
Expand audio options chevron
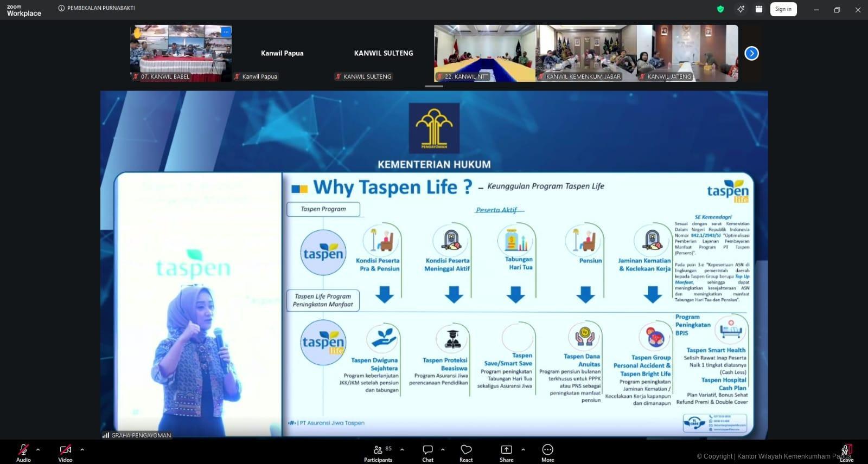(x=38, y=449)
